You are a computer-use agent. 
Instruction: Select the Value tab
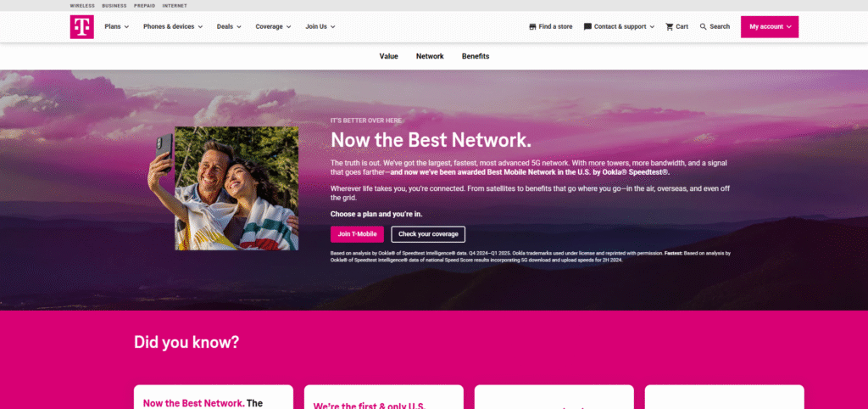pyautogui.click(x=388, y=56)
